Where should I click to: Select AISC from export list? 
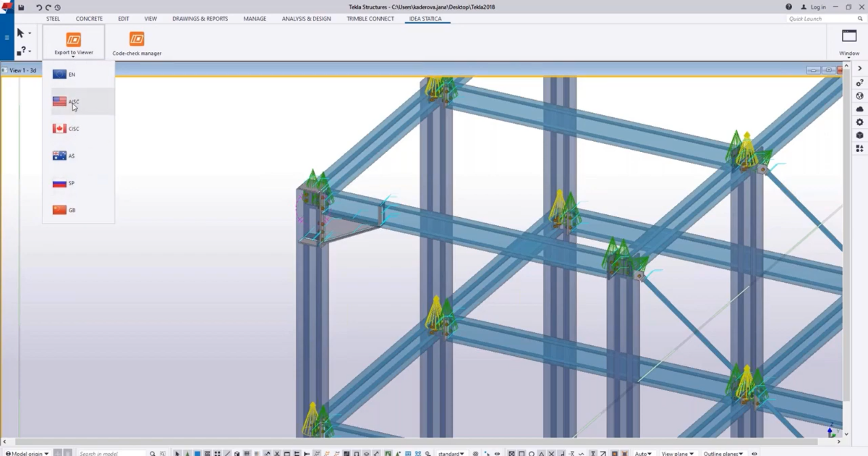(x=73, y=102)
